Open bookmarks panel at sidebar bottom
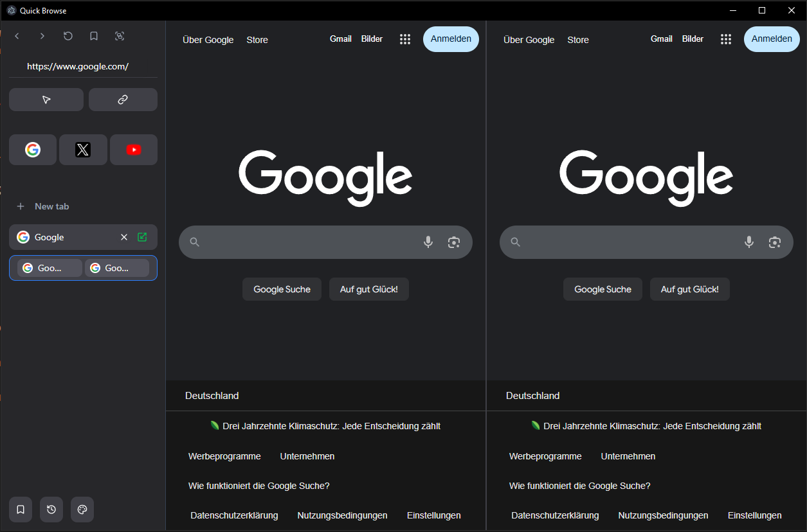This screenshot has height=532, width=807. (21, 510)
